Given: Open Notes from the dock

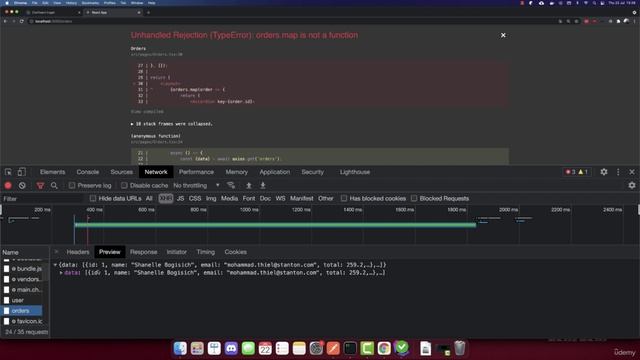Looking at the screenshot, I should [x=299, y=348].
